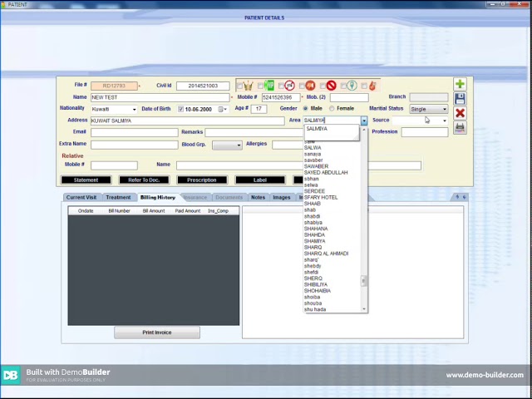This screenshot has height=399, width=532.
Task: Click the red no-entry circle icon
Action: [x=331, y=86]
